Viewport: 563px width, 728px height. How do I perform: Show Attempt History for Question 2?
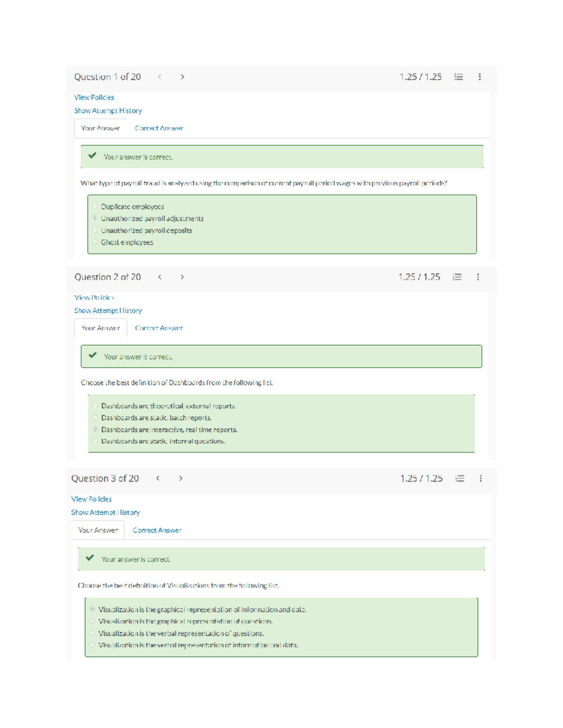108,311
